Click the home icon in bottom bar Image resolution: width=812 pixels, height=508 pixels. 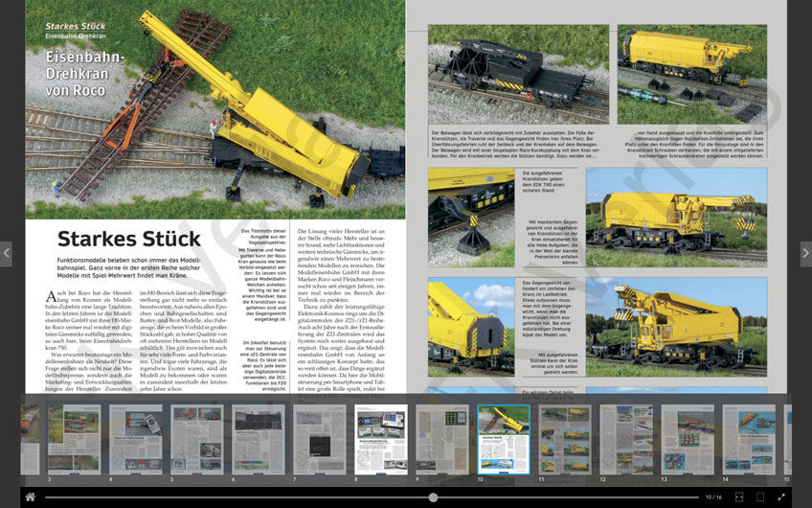30,497
